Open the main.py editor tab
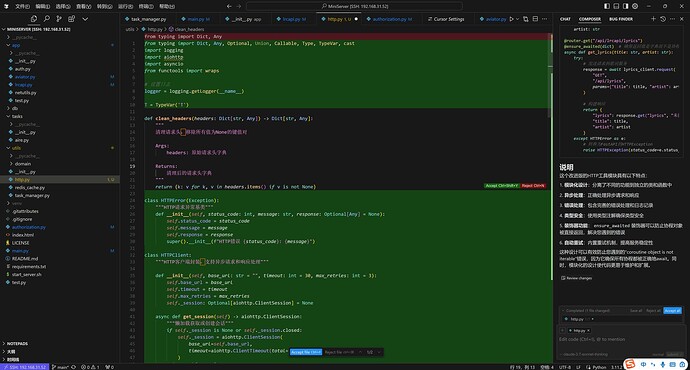The width and height of the screenshot is (690, 370). click(x=195, y=19)
